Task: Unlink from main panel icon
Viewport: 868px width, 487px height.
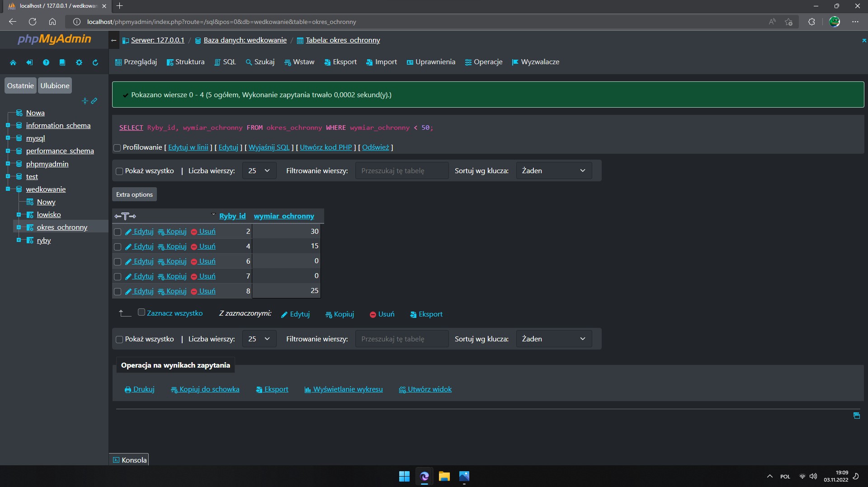Action: tap(94, 101)
